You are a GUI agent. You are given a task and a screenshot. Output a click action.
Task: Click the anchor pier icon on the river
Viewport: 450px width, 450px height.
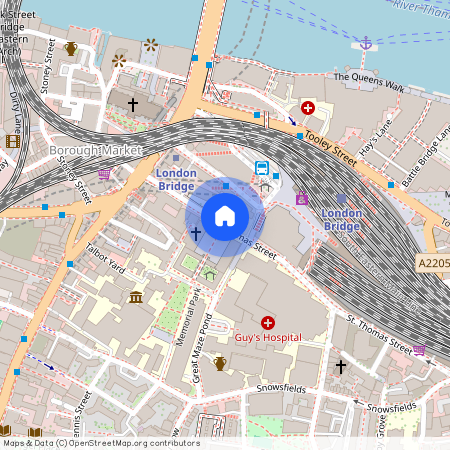click(x=366, y=43)
